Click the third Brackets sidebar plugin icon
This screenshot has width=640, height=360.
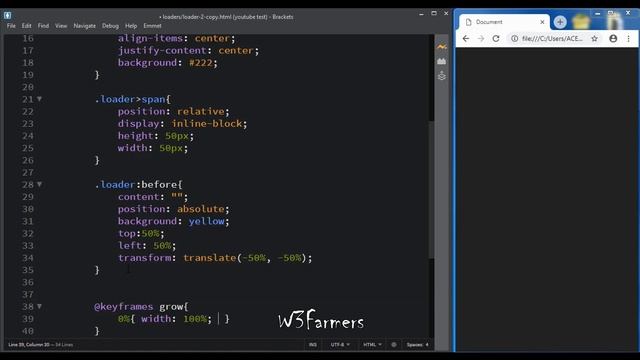point(442,76)
